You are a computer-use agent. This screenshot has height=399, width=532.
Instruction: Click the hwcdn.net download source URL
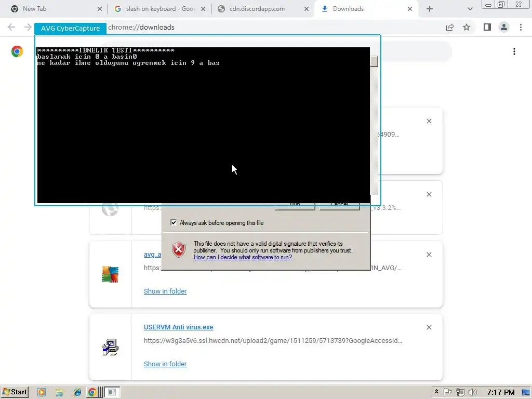273,341
